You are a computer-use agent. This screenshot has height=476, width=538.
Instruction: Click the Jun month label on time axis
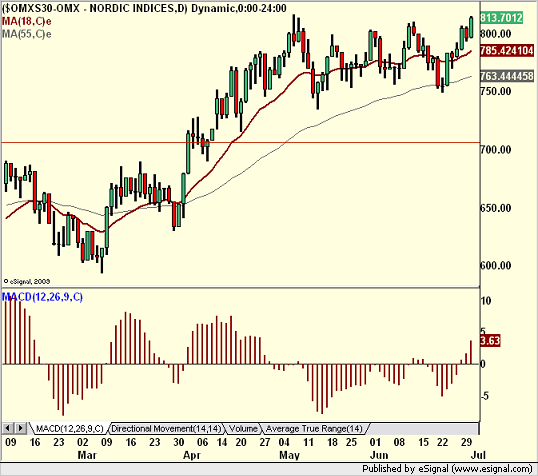click(x=379, y=455)
